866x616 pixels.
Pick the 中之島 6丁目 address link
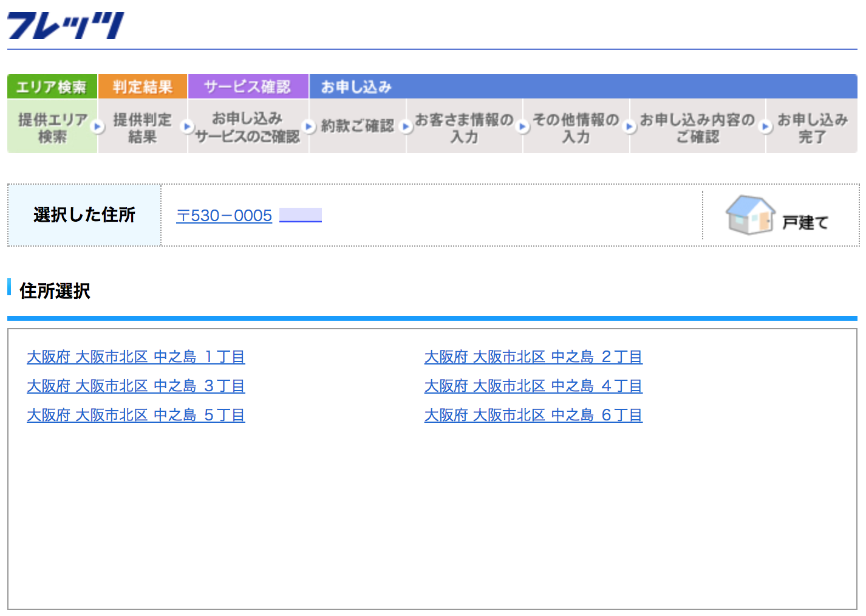533,415
